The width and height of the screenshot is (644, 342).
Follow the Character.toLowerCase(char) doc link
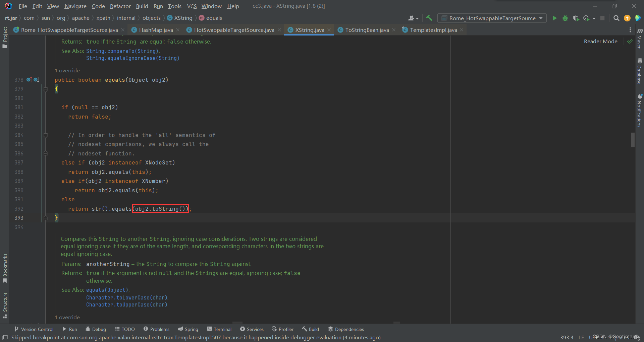127,297
